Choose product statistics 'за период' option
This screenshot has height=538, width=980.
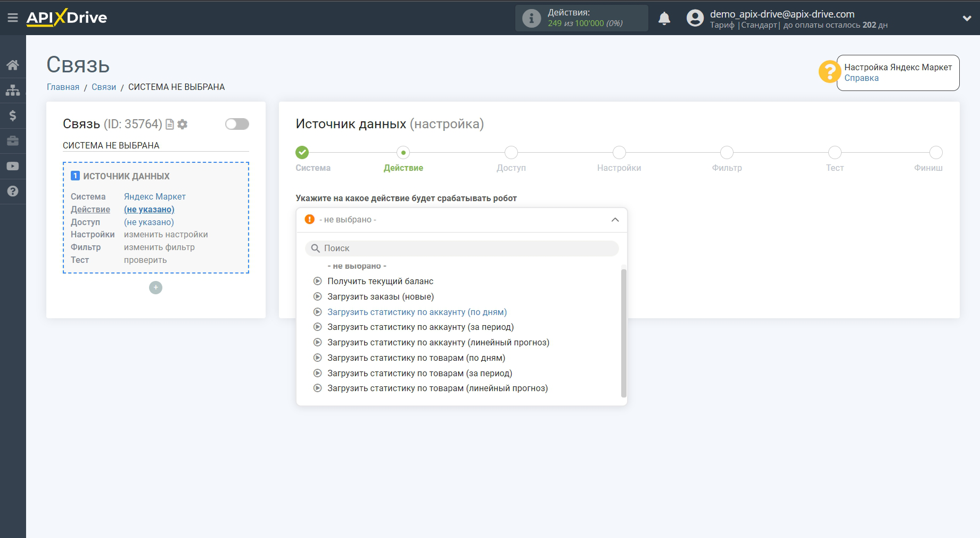419,373
